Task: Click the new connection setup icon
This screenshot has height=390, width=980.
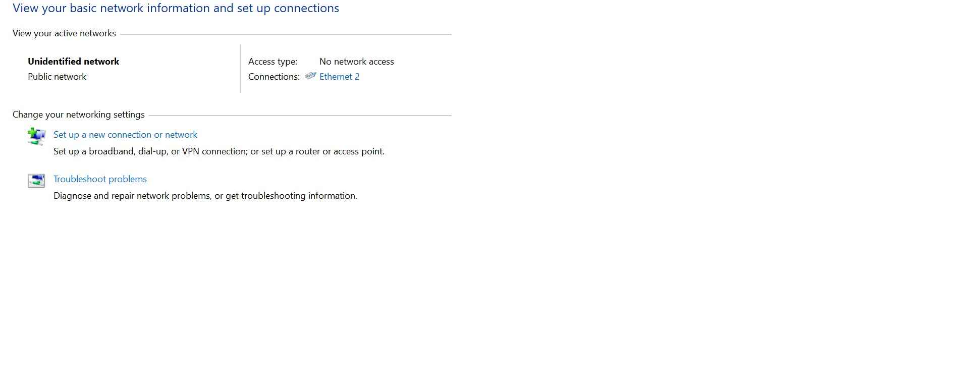Action: pyautogui.click(x=36, y=136)
